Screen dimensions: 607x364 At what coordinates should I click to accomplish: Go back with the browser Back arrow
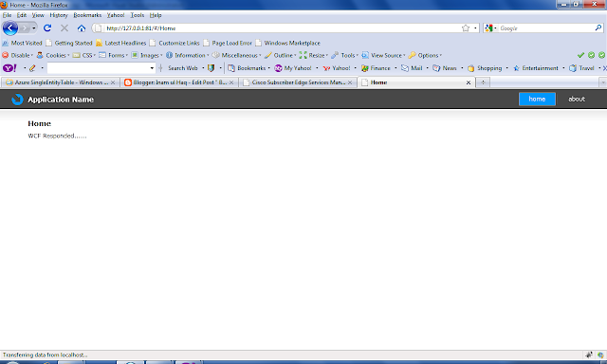10,28
